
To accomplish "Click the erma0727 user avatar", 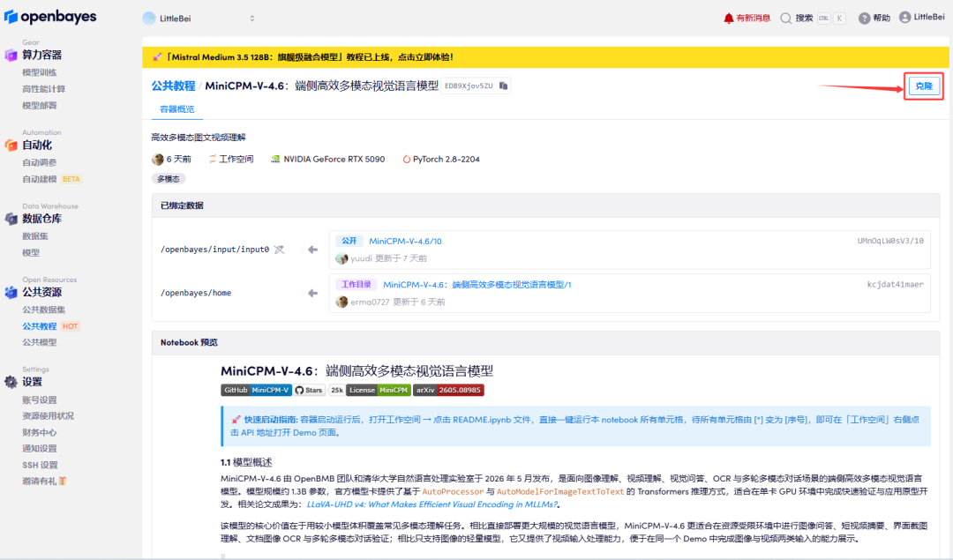I will (341, 302).
